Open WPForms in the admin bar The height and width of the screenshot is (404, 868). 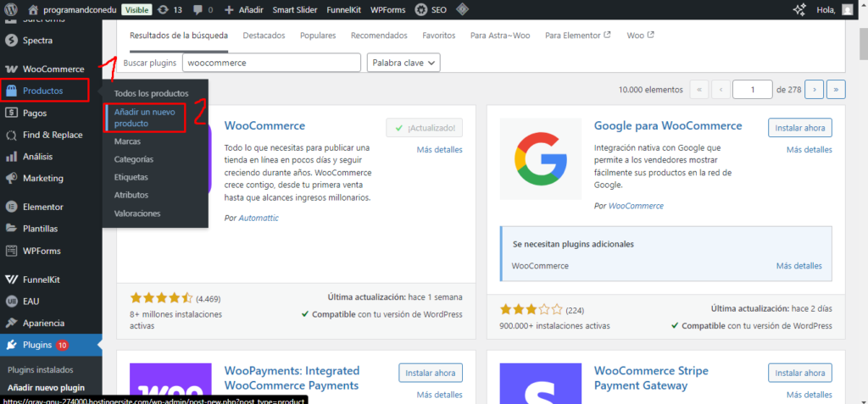pyautogui.click(x=387, y=10)
